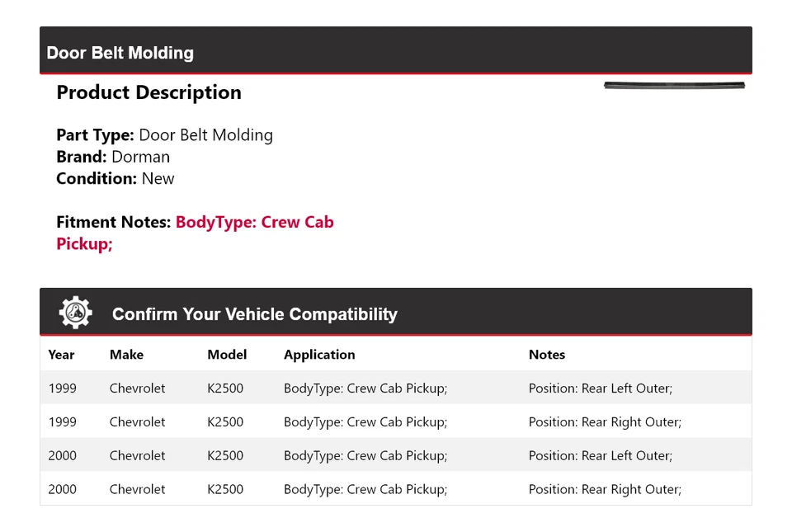Click the Brand Dorman text
Viewport: 792px width, 532px height.
click(113, 157)
